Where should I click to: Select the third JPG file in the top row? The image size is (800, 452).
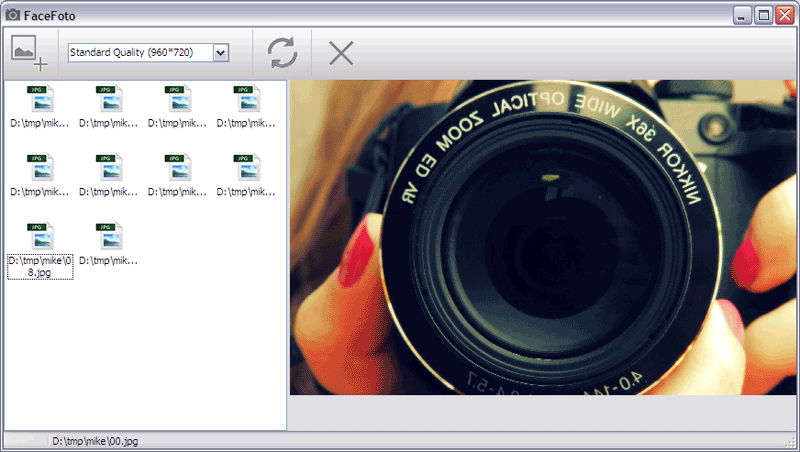point(178,106)
